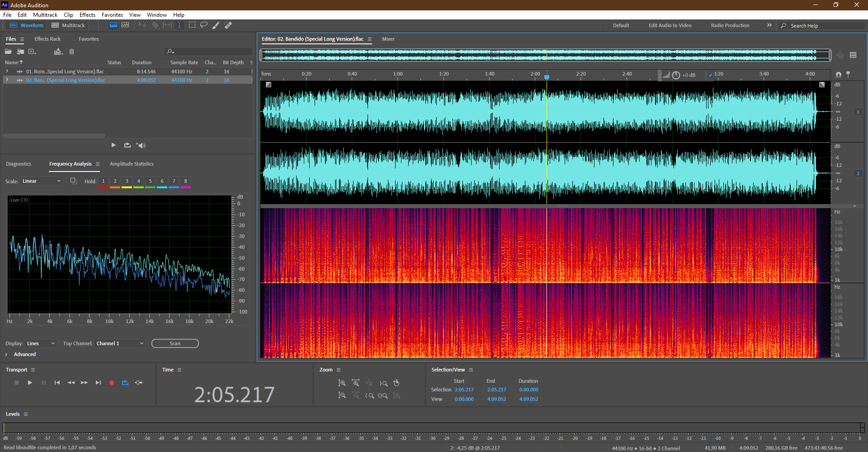Click the frequency hold button 1
Image resolution: width=868 pixels, height=452 pixels.
click(103, 181)
